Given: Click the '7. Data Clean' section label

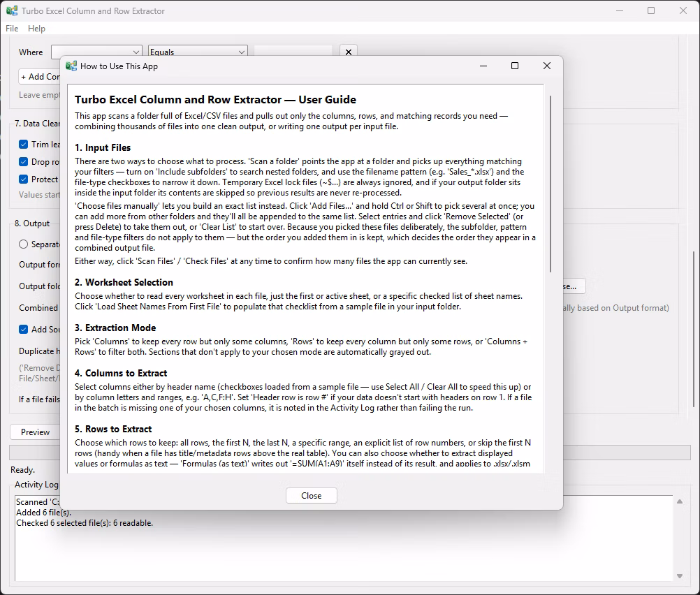Looking at the screenshot, I should (x=38, y=123).
